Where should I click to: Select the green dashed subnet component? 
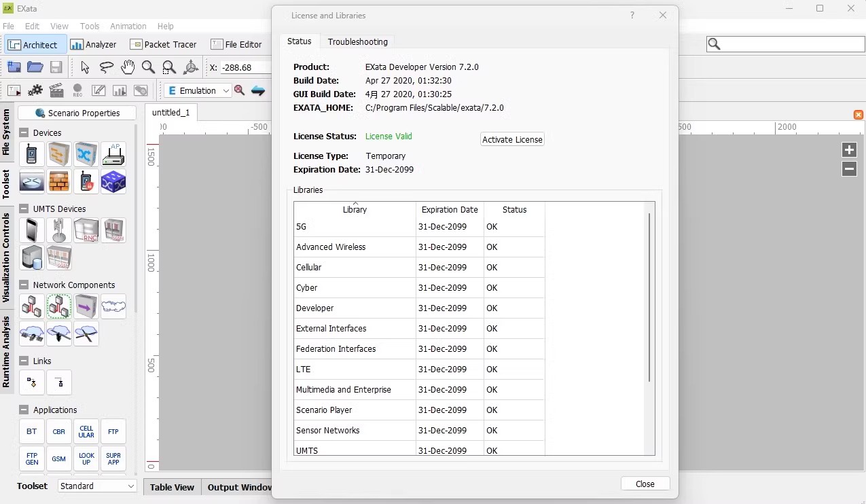(x=59, y=306)
